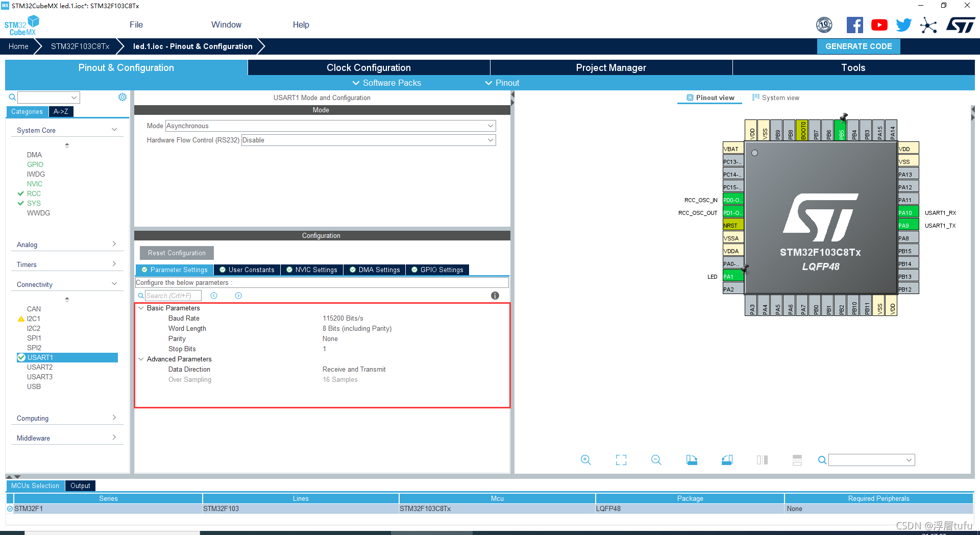Click the ST community network icon
This screenshot has height=535, width=980.
click(x=928, y=25)
